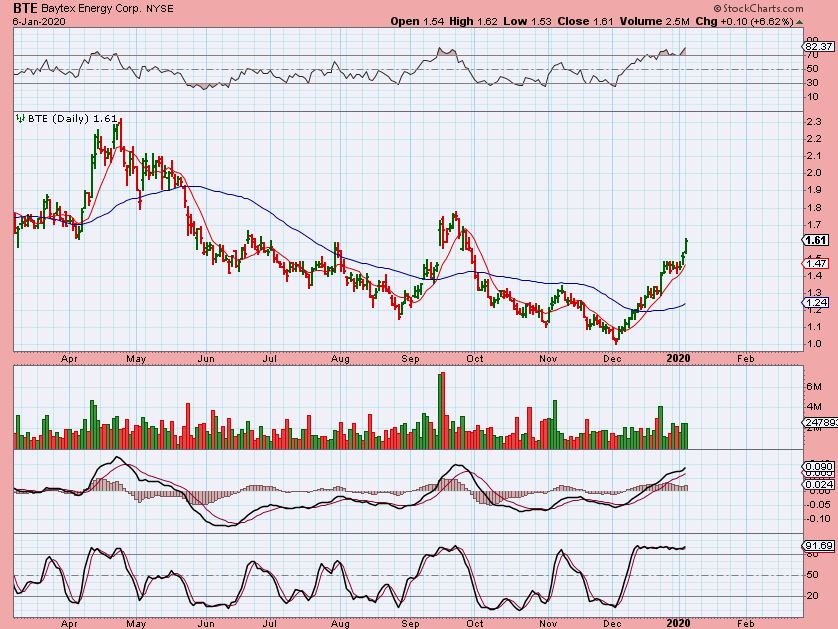Click the BTE (Daily) 1.61 legend label

pos(72,119)
